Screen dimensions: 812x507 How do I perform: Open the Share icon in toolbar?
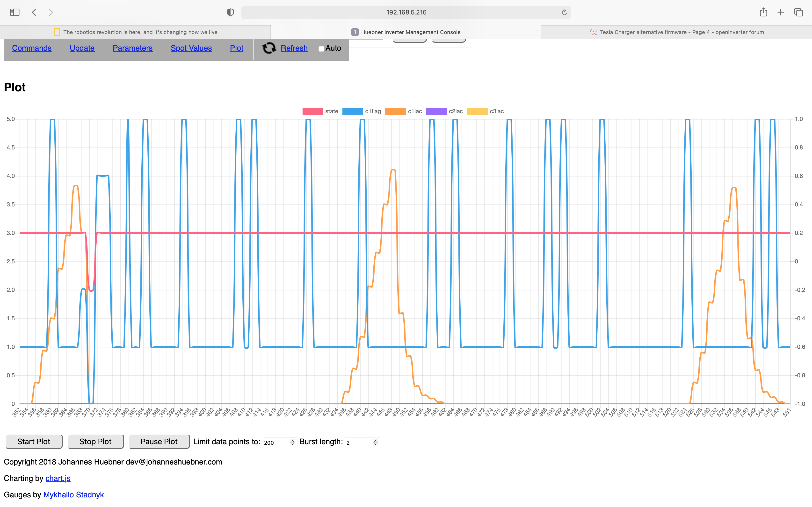pos(763,12)
